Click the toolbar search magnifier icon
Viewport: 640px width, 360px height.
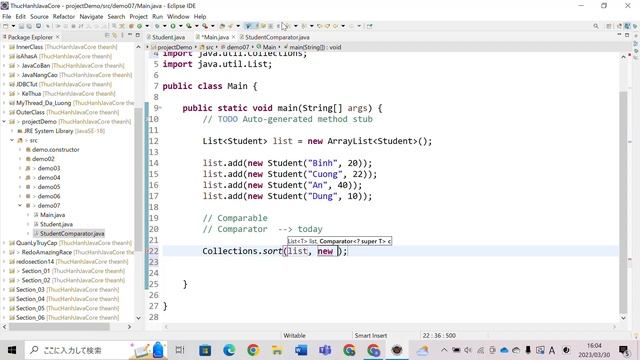[x=596, y=26]
